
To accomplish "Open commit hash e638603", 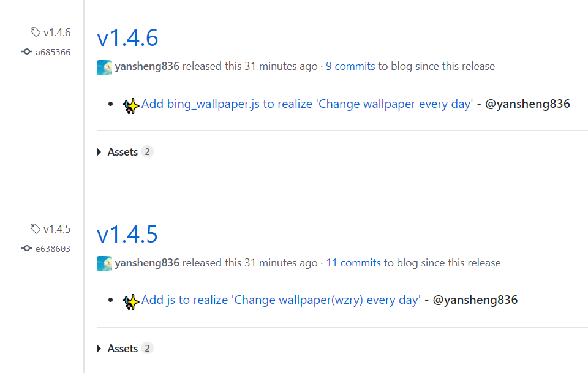I will tap(53, 249).
